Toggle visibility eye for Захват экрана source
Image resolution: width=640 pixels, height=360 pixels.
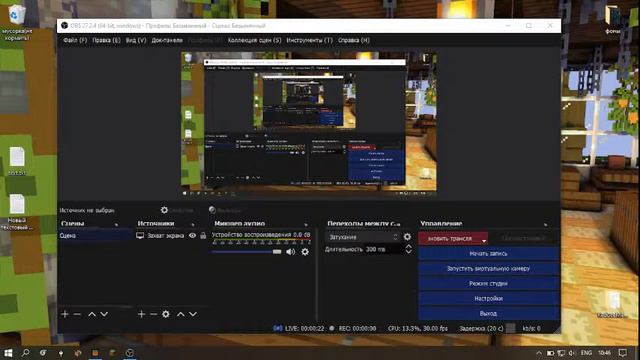(192, 236)
